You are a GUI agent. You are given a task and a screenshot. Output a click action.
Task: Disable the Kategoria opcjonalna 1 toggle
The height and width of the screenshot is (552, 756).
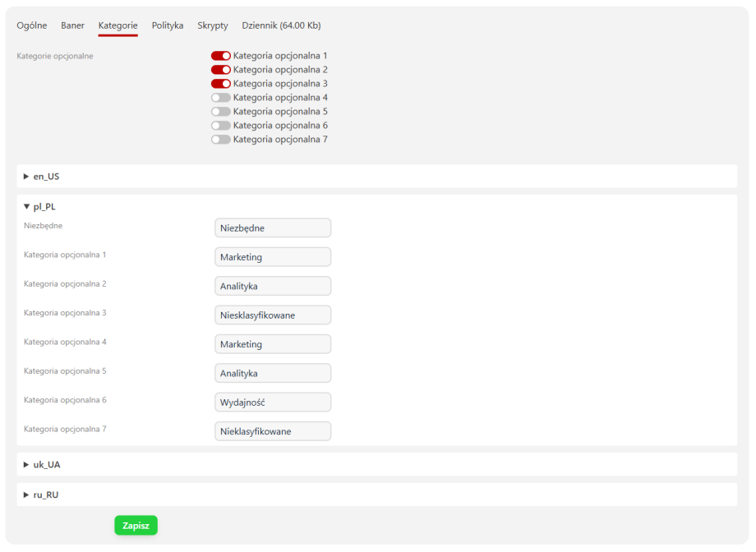220,56
